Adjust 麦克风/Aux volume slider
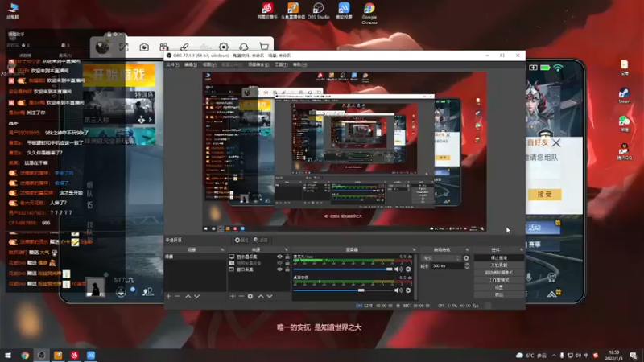The height and width of the screenshot is (362, 644). tap(343, 269)
